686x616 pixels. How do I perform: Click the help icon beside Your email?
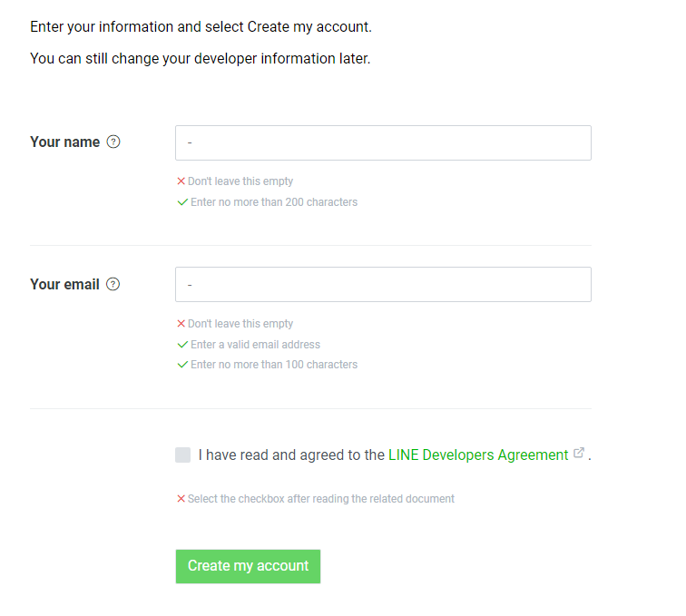coord(113,284)
